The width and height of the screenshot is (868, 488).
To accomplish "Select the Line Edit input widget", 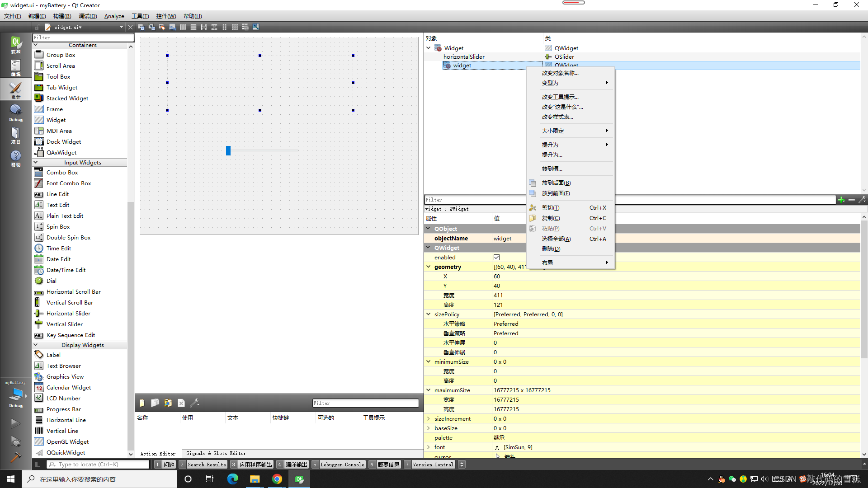I will pos(57,194).
